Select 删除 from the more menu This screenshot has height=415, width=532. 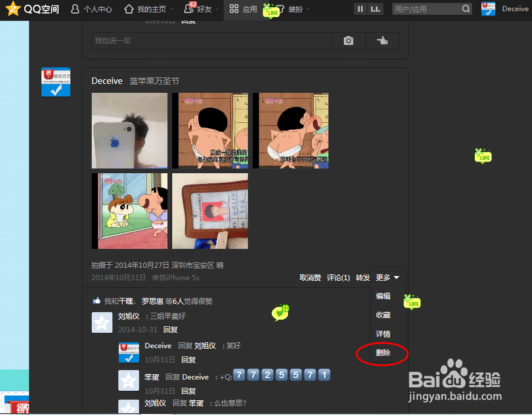pos(383,352)
